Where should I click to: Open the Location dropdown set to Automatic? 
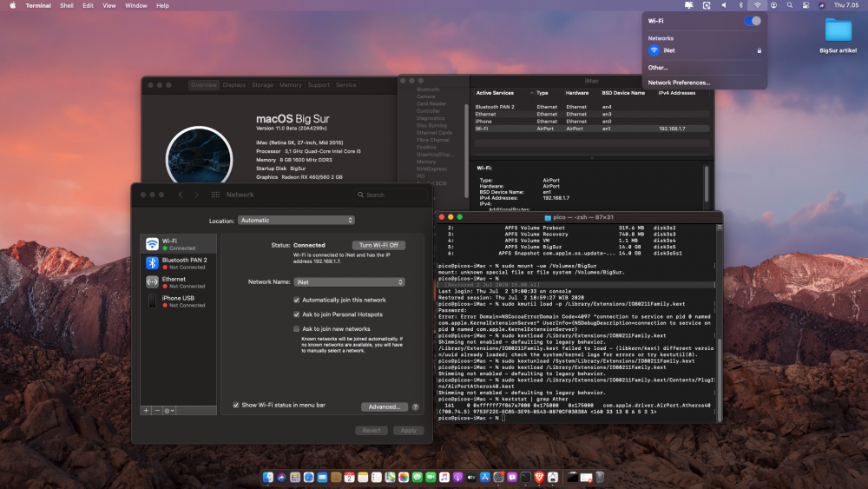tap(296, 221)
